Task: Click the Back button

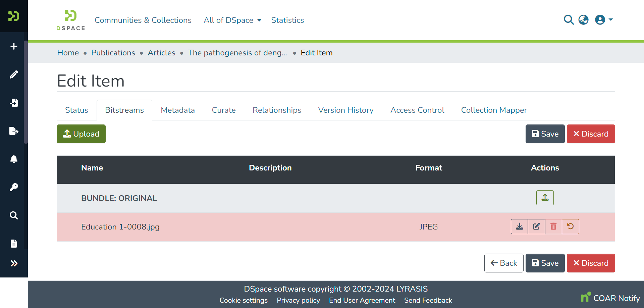Action: click(x=504, y=263)
